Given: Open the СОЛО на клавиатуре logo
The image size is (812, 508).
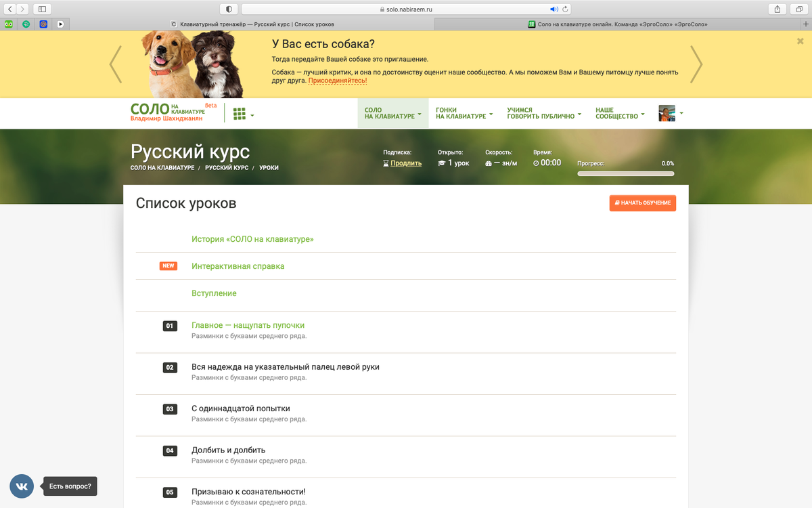Looking at the screenshot, I should point(173,112).
